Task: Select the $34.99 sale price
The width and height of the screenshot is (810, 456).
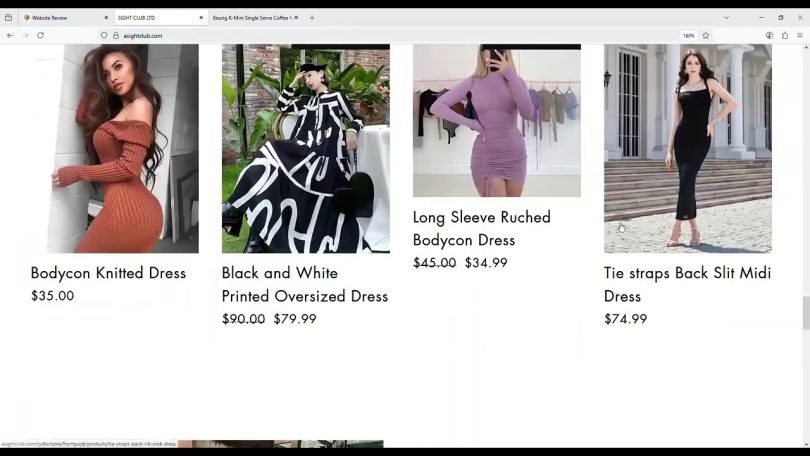Action: click(486, 263)
